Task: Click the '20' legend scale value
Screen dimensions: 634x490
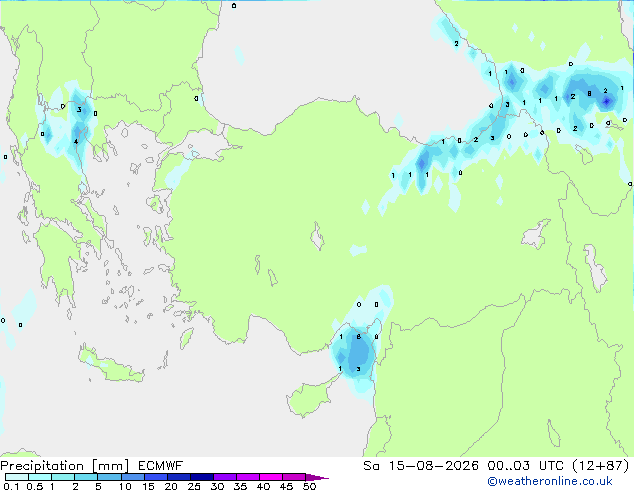Action: click(171, 486)
